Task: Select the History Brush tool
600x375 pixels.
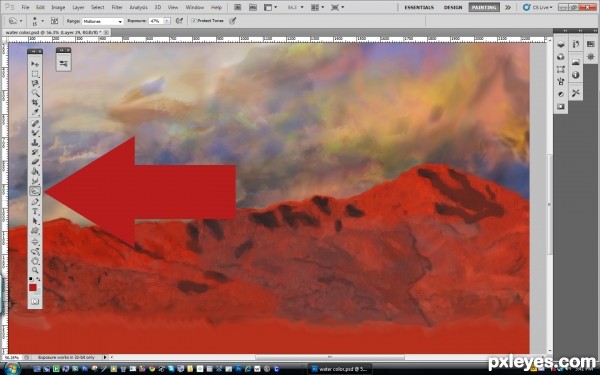Action: click(x=35, y=152)
